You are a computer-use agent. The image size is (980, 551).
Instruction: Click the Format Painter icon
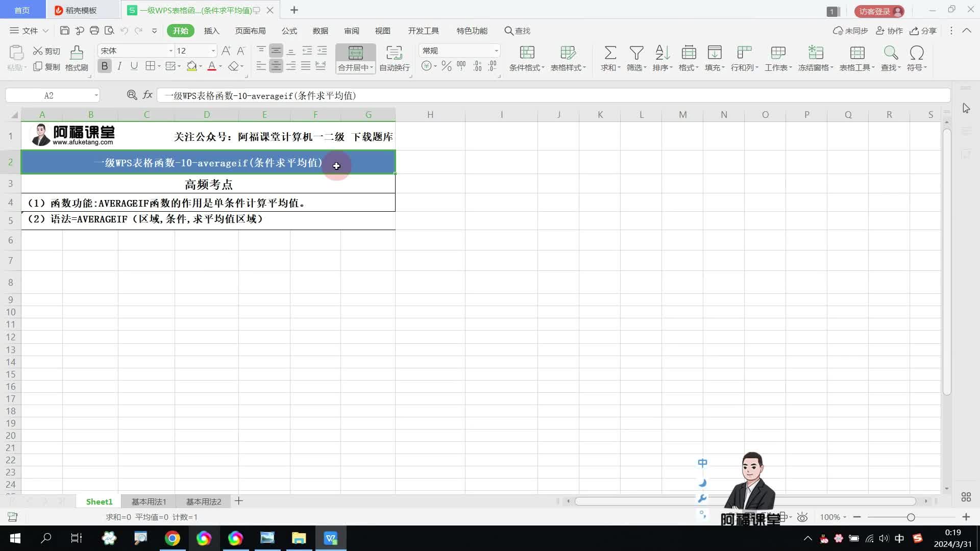click(x=77, y=53)
